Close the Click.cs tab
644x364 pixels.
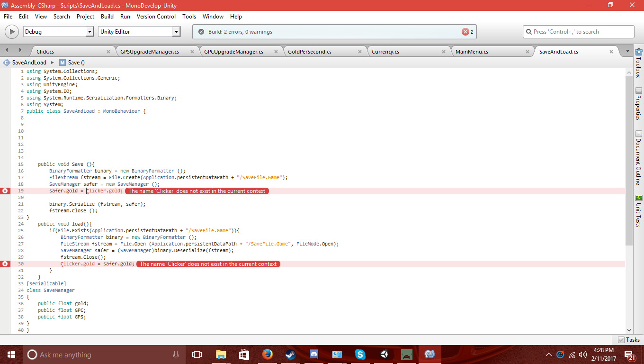(108, 52)
